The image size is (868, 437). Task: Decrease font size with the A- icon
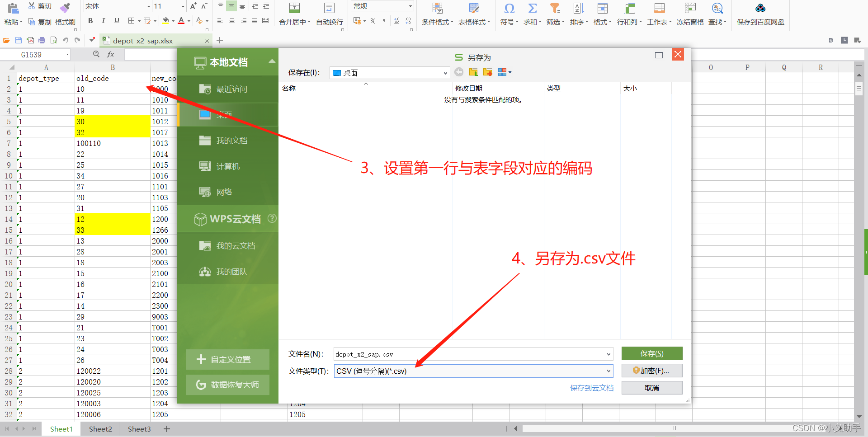coord(204,6)
